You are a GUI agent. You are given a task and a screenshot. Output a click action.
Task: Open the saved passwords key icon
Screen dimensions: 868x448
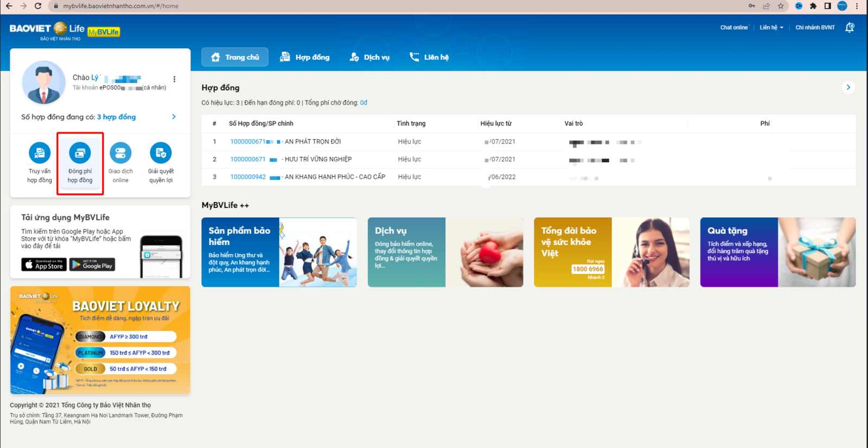point(751,6)
